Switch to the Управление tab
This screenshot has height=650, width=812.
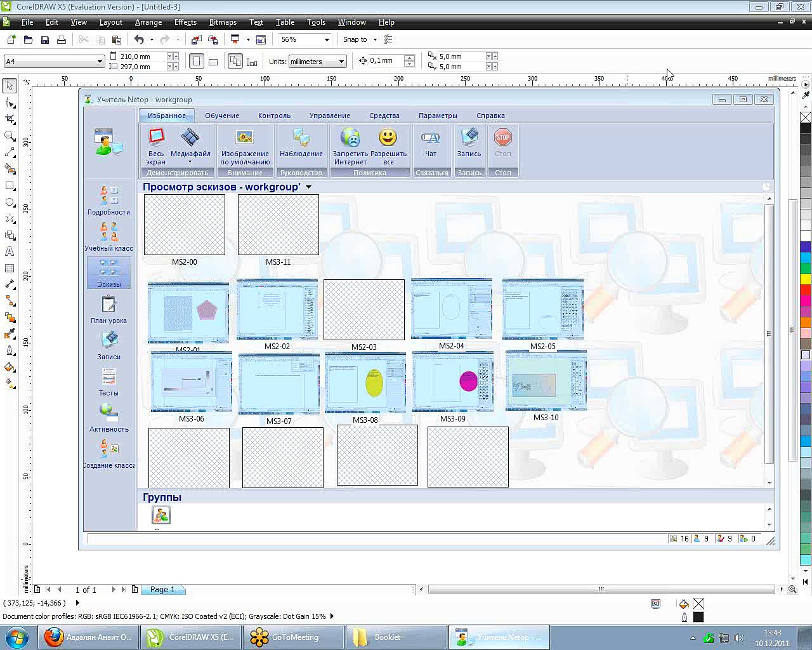[x=330, y=116]
